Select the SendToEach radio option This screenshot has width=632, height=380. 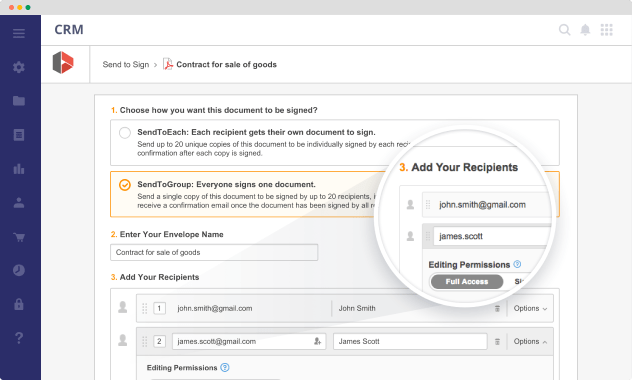[125, 133]
